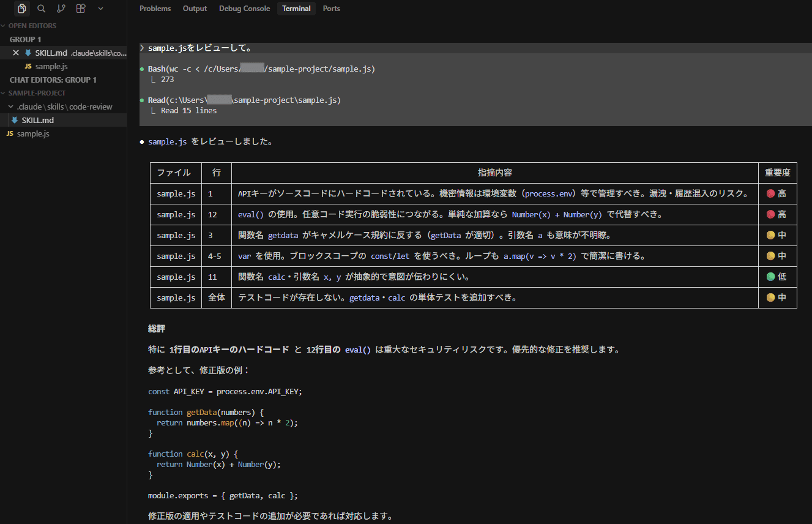Click the Read(c:\Users...sample.js) line
The width and height of the screenshot is (812, 524).
[244, 100]
